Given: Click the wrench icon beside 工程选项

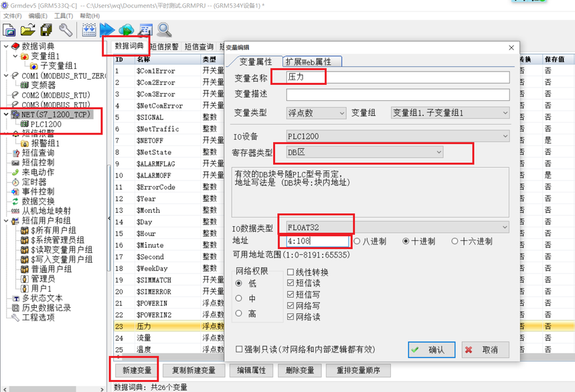Looking at the screenshot, I should (15, 318).
